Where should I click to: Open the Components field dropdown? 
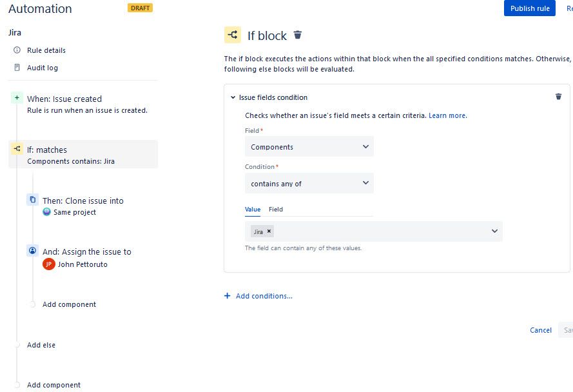(309, 146)
